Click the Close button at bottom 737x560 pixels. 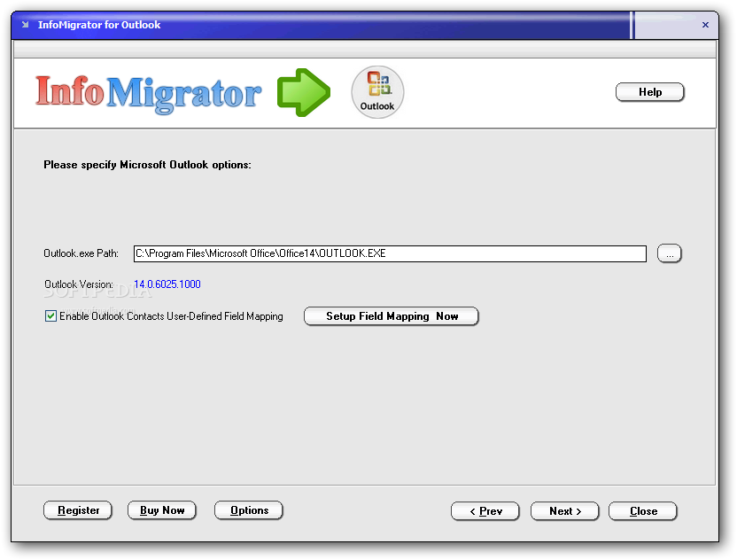coord(643,511)
